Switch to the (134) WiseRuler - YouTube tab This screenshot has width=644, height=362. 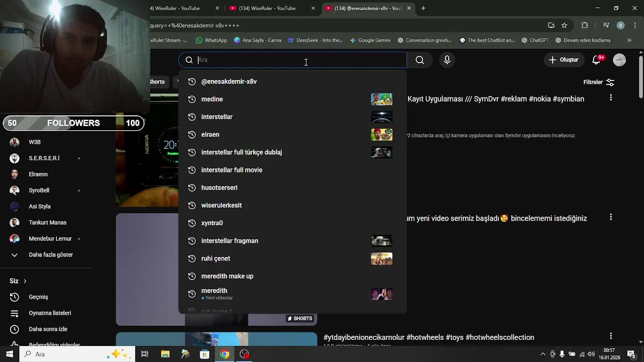[x=271, y=8]
